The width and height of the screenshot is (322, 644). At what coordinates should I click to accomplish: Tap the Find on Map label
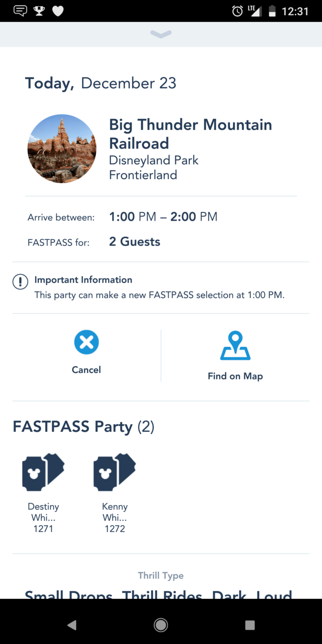(235, 376)
